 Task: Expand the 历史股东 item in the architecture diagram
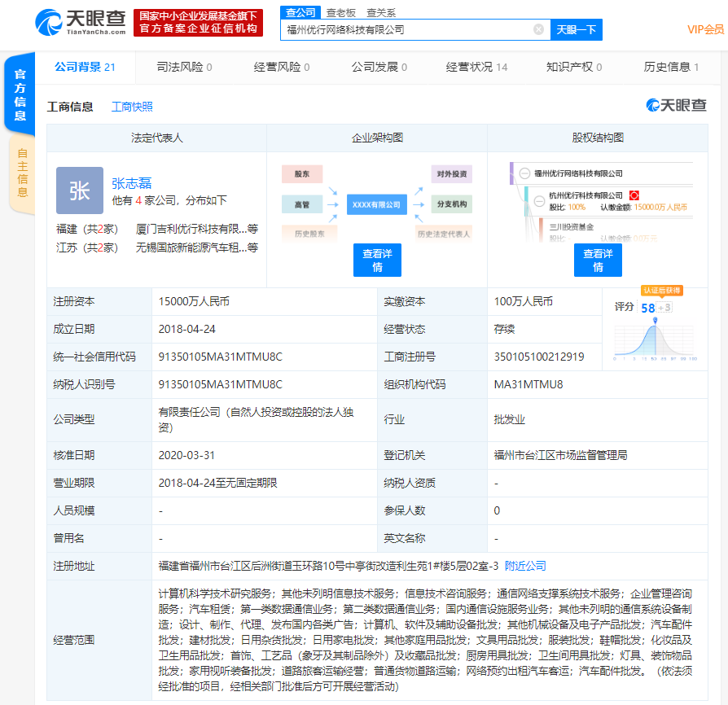(x=310, y=233)
